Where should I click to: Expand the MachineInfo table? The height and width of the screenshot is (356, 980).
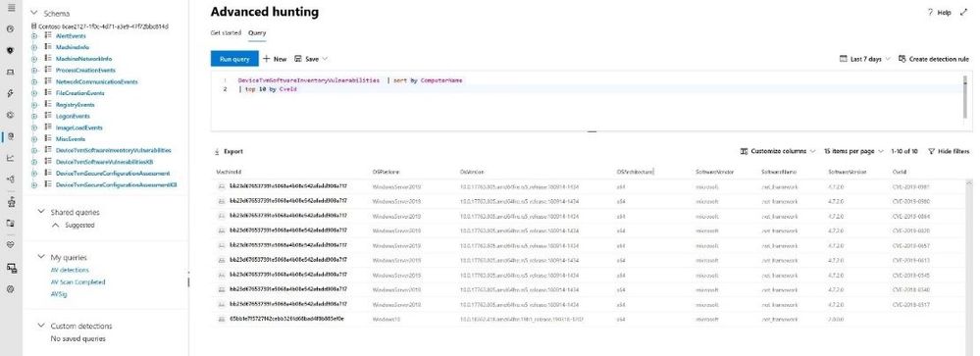34,47
